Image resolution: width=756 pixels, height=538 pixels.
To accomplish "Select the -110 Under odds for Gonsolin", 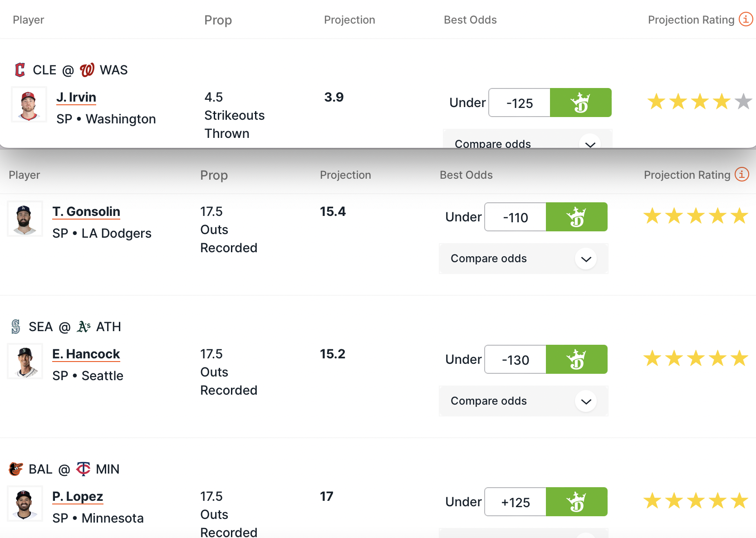I will pyautogui.click(x=515, y=217).
